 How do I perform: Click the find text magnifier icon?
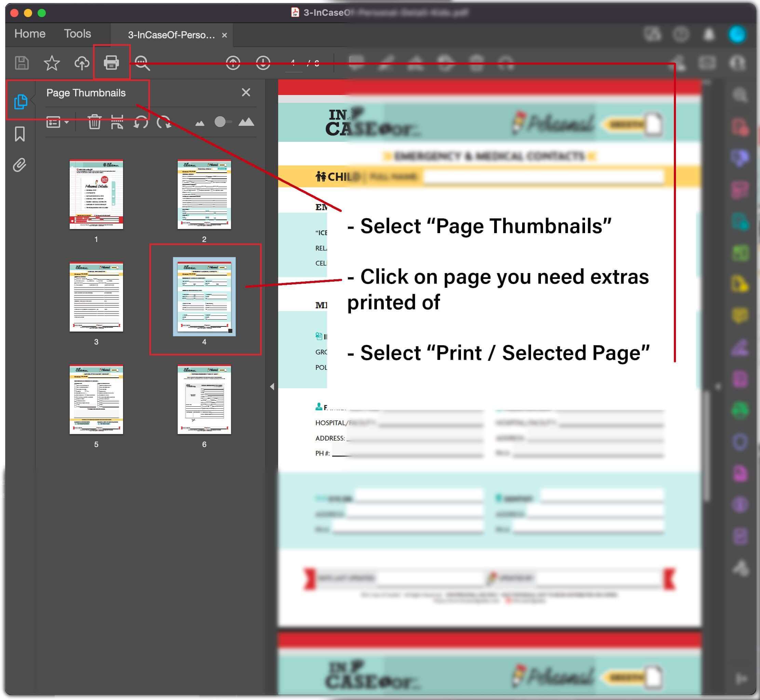[142, 63]
